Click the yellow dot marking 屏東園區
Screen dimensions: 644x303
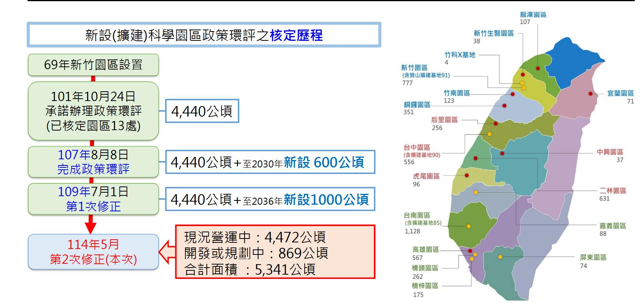click(x=500, y=257)
